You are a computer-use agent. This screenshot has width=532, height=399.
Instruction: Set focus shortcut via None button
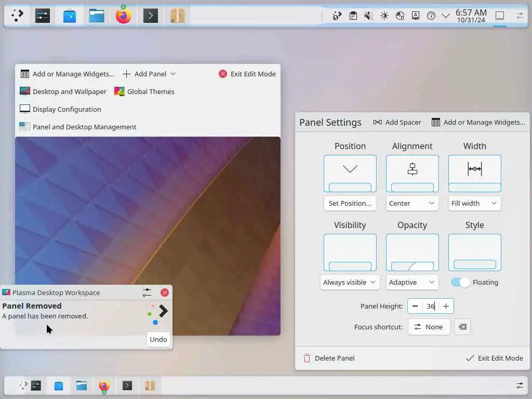pos(429,327)
